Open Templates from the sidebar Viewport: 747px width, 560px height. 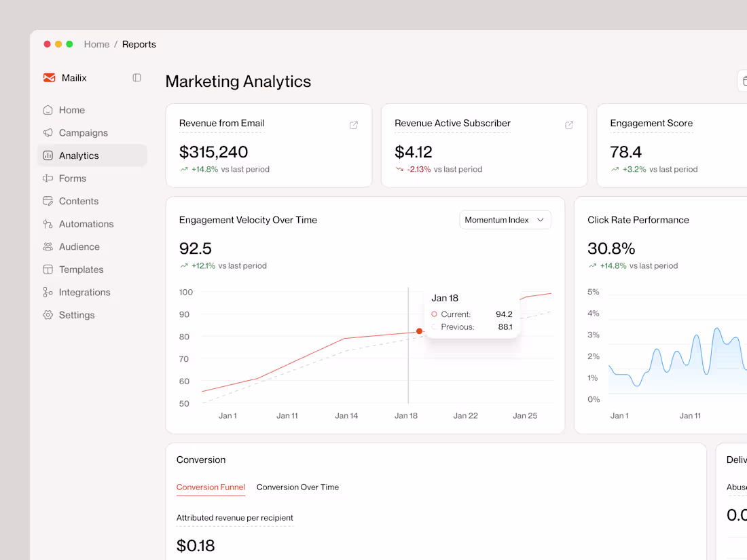pos(92,269)
